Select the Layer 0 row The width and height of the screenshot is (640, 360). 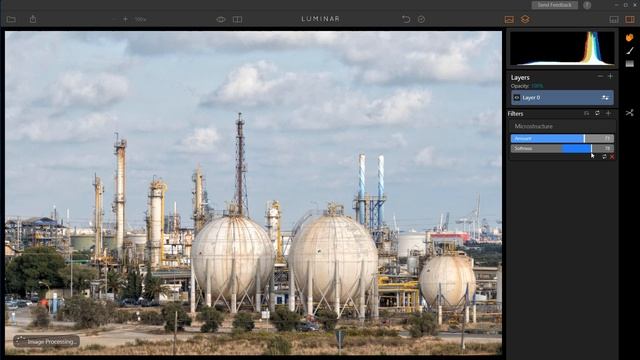click(562, 98)
